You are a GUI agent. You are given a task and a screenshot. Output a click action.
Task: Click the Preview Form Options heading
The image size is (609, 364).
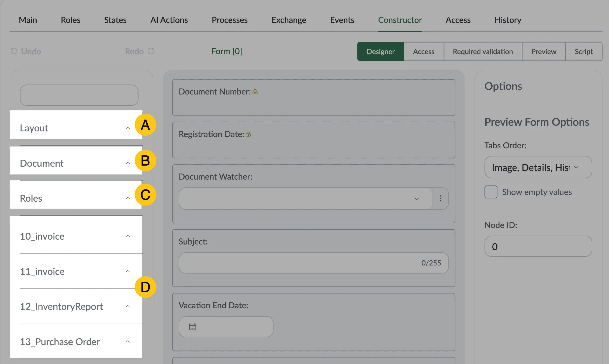pos(537,122)
